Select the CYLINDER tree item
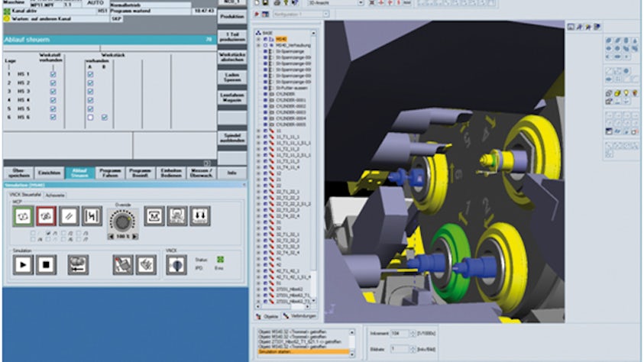The height and width of the screenshot is (362, 644). pyautogui.click(x=285, y=94)
